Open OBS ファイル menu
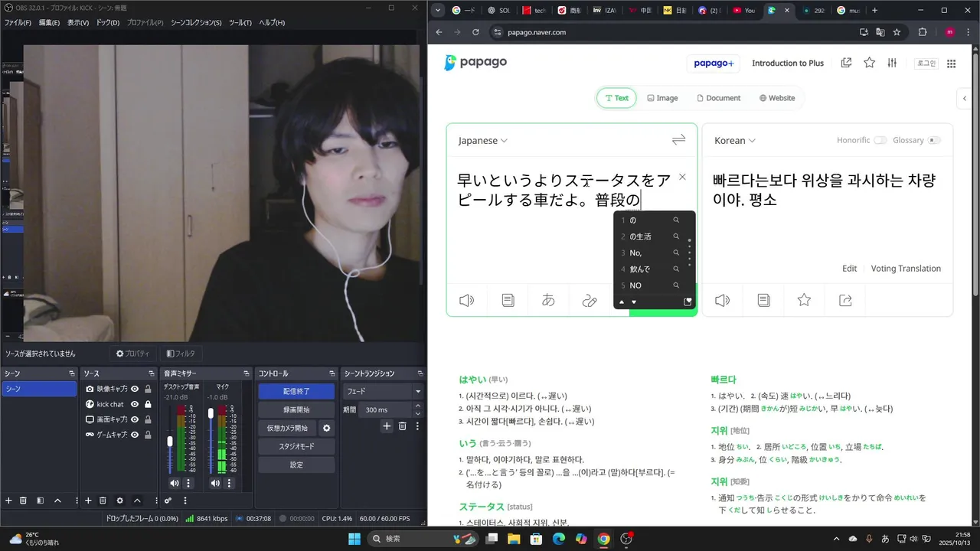 coord(18,23)
